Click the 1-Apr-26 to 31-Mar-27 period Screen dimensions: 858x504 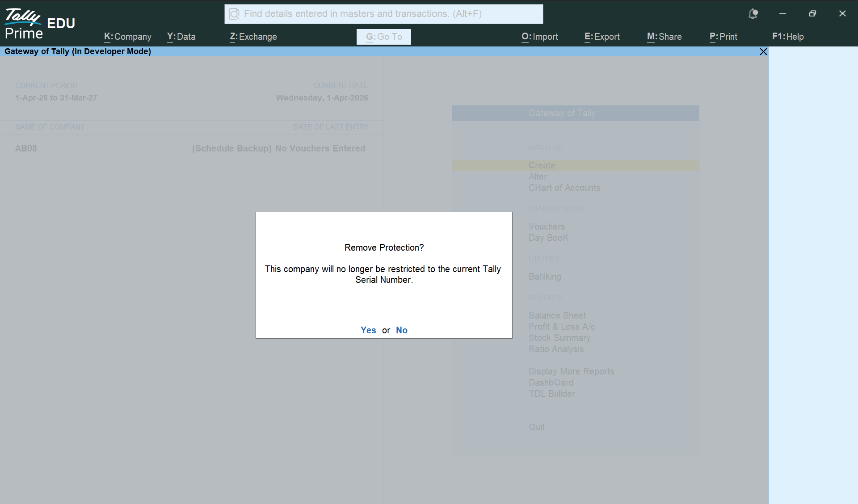[56, 98]
